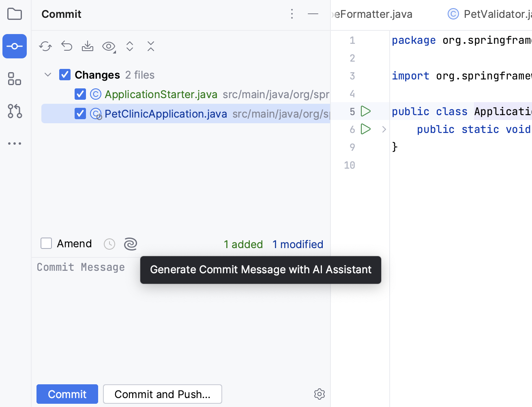The image size is (532, 407).
Task: Open the Structure tool window icon
Action: pos(15,79)
